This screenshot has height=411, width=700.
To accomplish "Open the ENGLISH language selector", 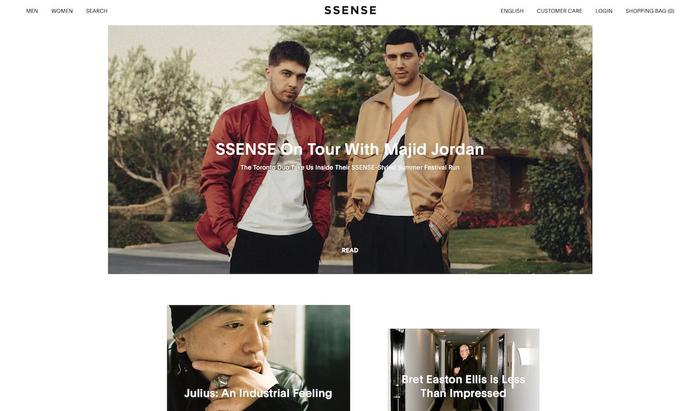I will [512, 11].
